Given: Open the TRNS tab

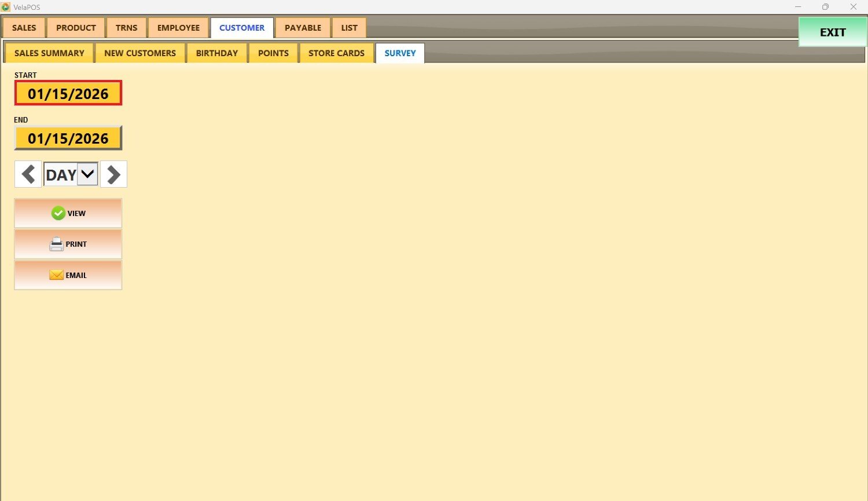Looking at the screenshot, I should click(126, 28).
